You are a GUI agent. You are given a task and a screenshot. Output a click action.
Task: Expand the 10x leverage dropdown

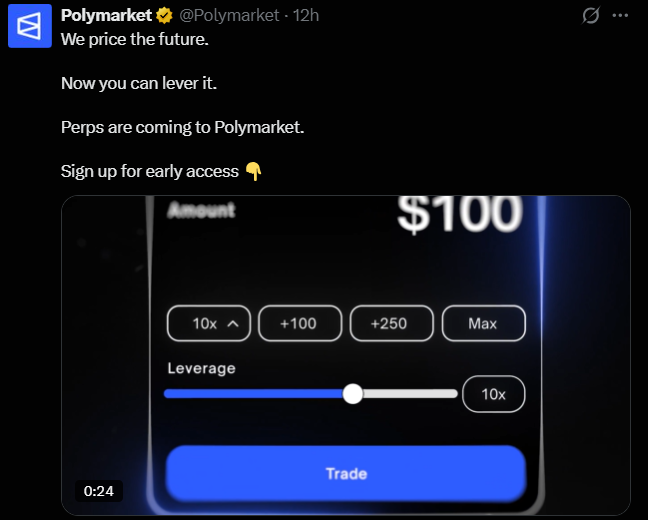(x=209, y=323)
